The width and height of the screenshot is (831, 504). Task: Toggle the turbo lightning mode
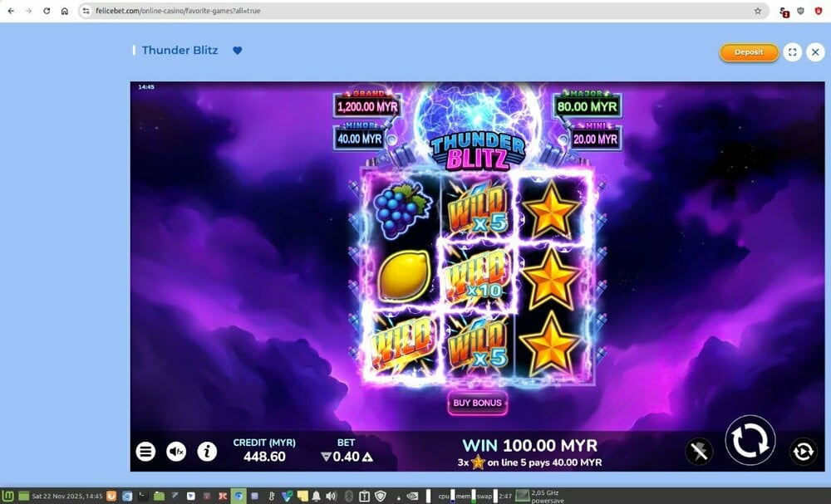click(699, 452)
